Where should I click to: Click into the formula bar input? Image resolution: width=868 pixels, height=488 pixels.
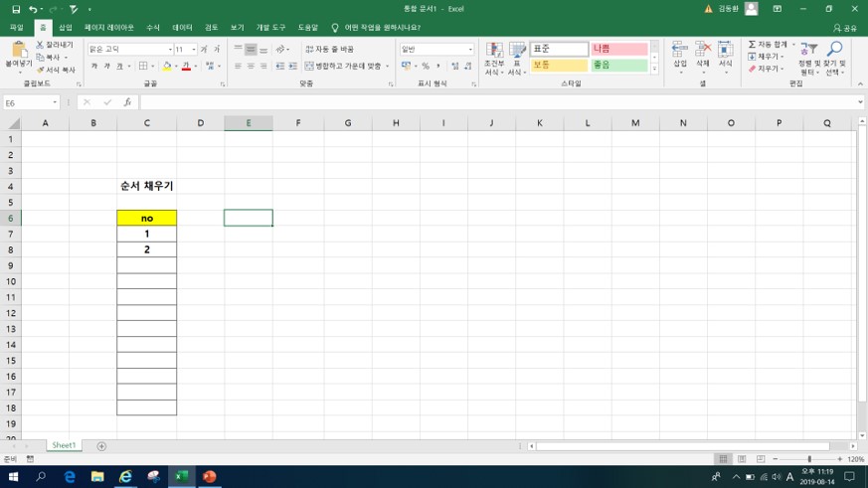pyautogui.click(x=498, y=102)
